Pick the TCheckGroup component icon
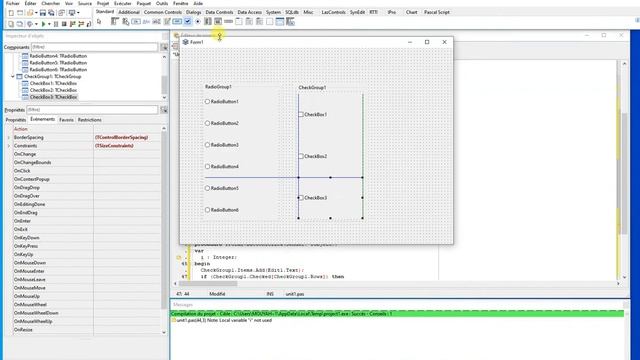The height and width of the screenshot is (360, 640). (259, 22)
